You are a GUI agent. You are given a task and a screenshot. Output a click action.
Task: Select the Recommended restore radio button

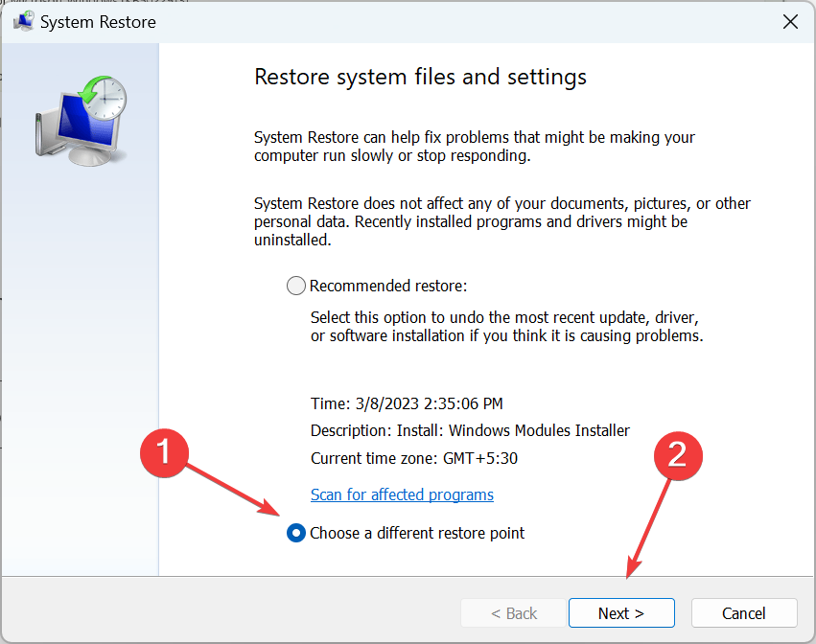click(296, 286)
